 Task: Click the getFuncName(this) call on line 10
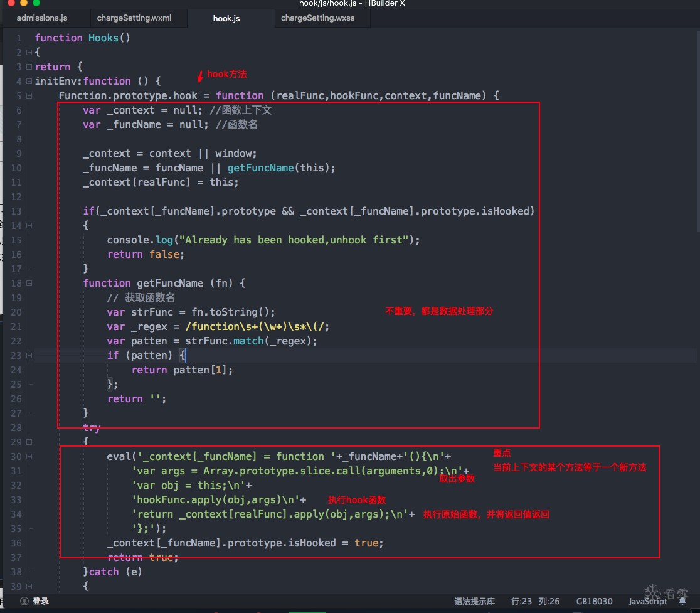click(x=280, y=168)
